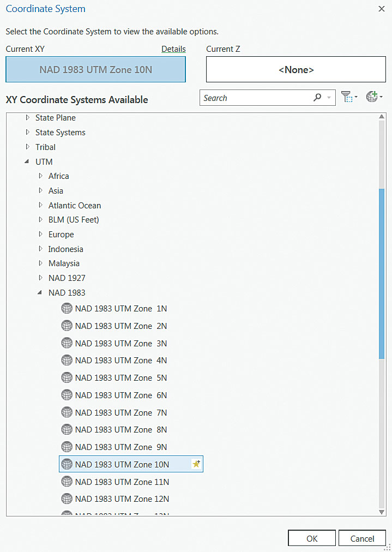Click globe icon for UTM Zone 1N
392x552 pixels.
click(x=67, y=308)
